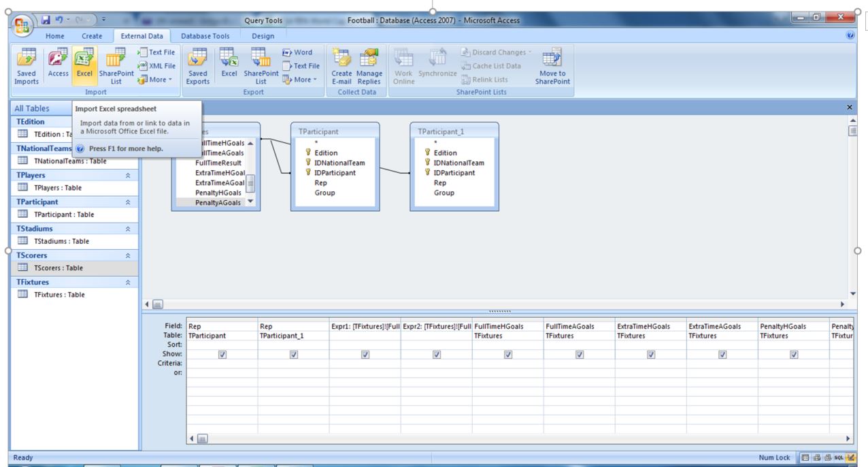
Task: Click the query grid horizontal scrollbar
Action: tap(517, 438)
